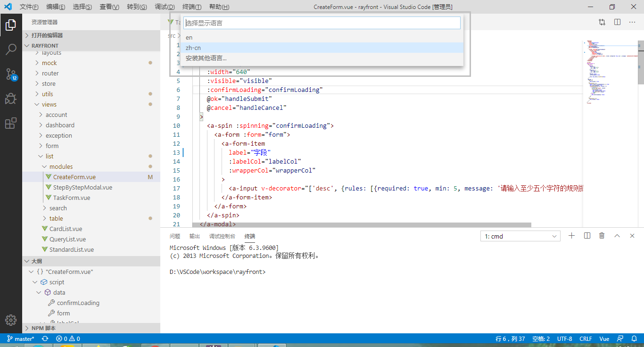Screen dimensions: 644x347
Task: Switch to the 终端 panel tab
Action: [x=249, y=236]
